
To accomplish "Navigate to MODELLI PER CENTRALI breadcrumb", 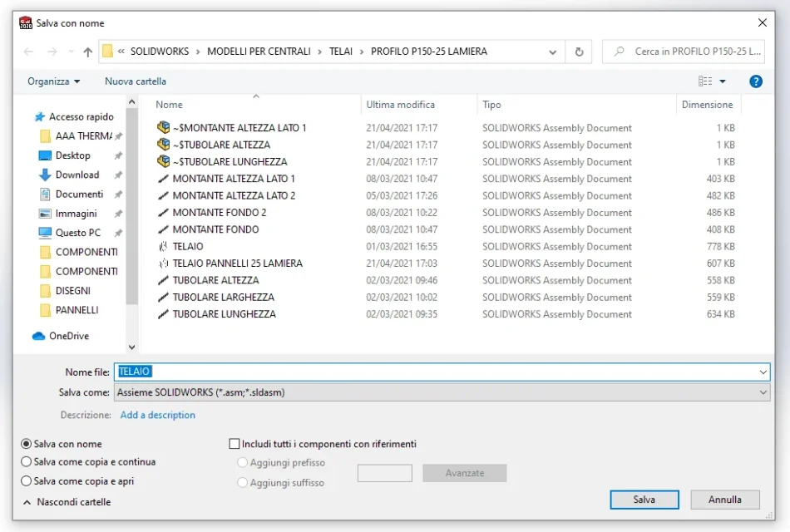I will tap(259, 52).
